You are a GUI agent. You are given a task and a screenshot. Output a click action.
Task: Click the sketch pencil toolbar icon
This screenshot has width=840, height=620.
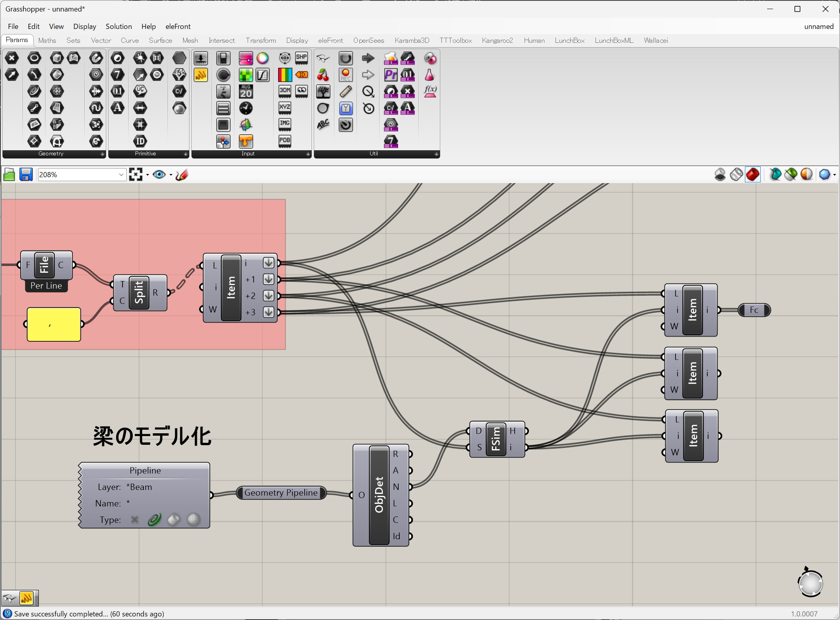pos(181,174)
